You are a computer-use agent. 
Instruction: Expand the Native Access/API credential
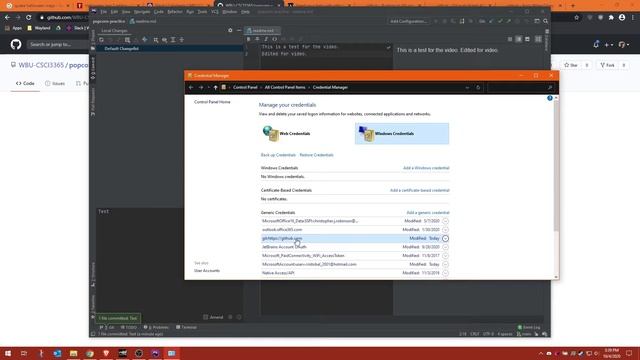(445, 273)
